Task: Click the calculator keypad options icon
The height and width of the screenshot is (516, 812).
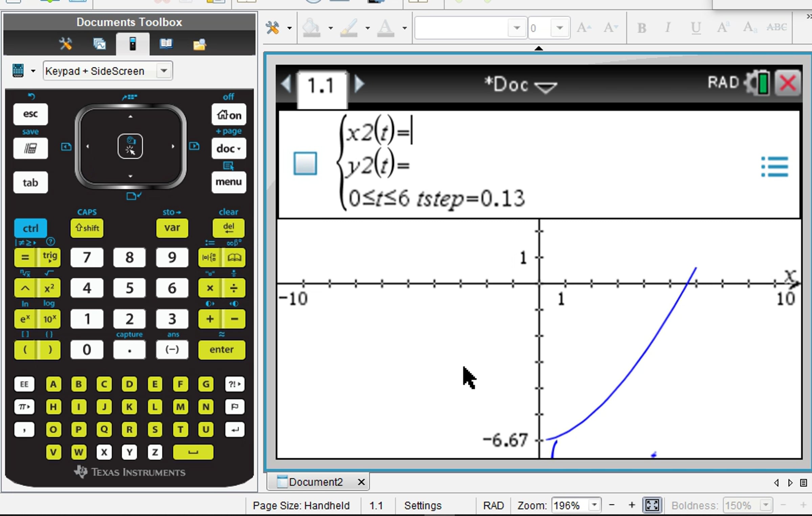Action: pyautogui.click(x=18, y=71)
